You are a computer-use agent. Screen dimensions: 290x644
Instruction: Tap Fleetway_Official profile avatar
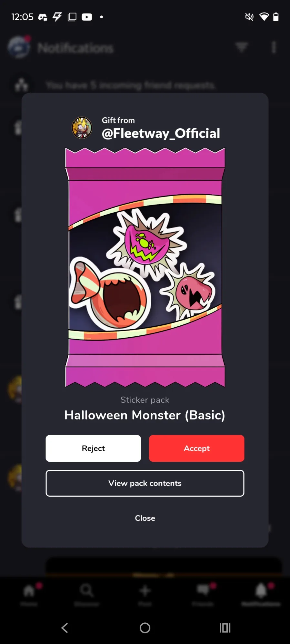click(x=82, y=128)
